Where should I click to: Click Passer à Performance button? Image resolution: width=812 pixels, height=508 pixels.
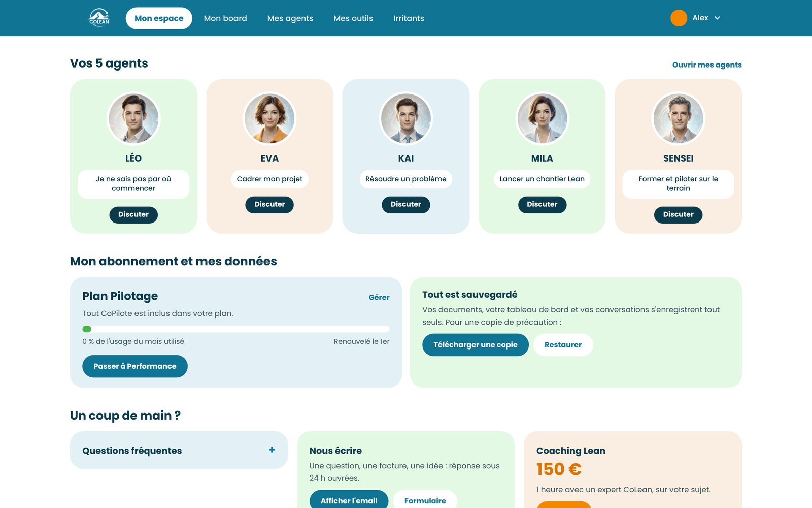point(135,366)
